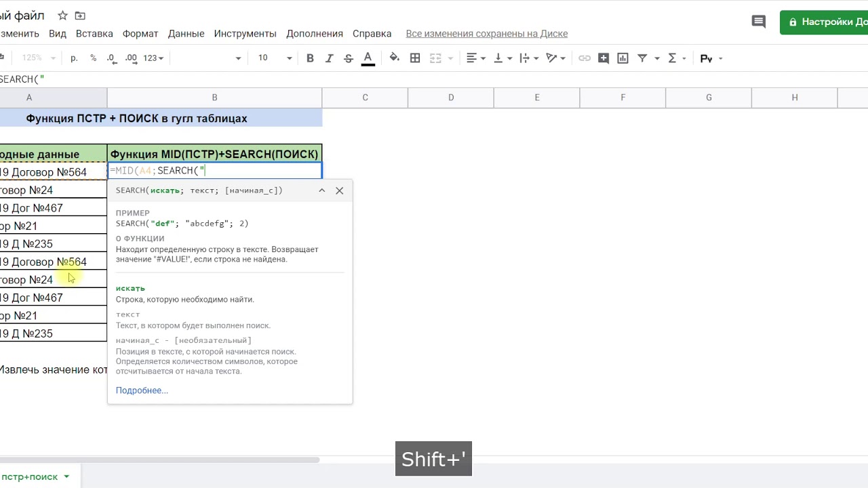Open the text color picker
Viewport: 868px width, 488px height.
[x=368, y=58]
